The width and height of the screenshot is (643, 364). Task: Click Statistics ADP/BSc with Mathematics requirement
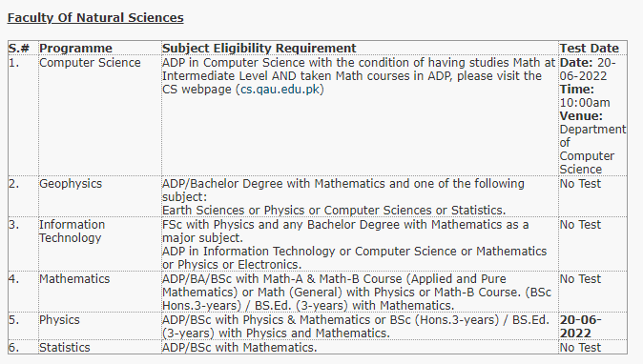(239, 347)
